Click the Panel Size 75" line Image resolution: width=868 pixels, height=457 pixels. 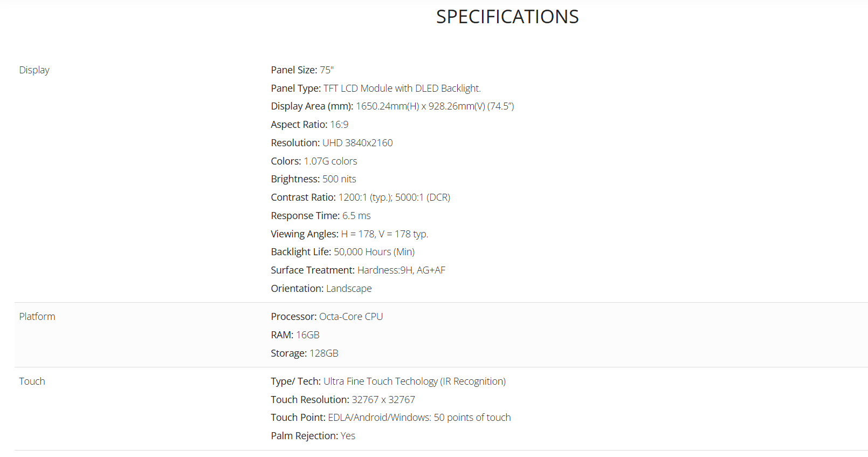click(x=302, y=70)
